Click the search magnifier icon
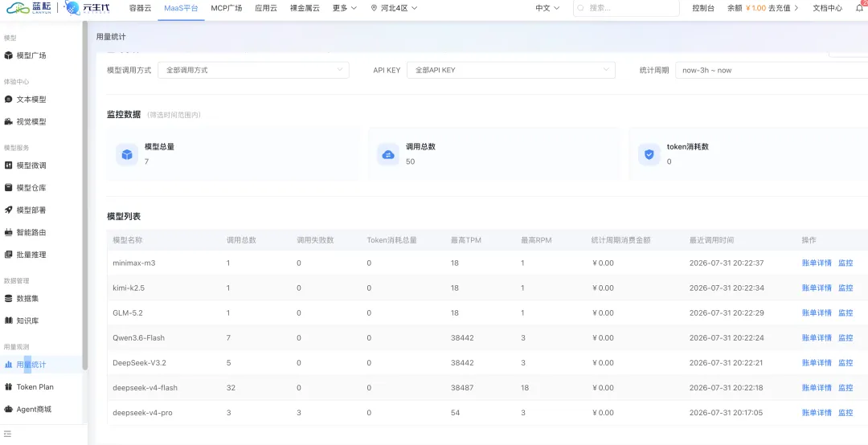This screenshot has height=445, width=868. pyautogui.click(x=581, y=8)
